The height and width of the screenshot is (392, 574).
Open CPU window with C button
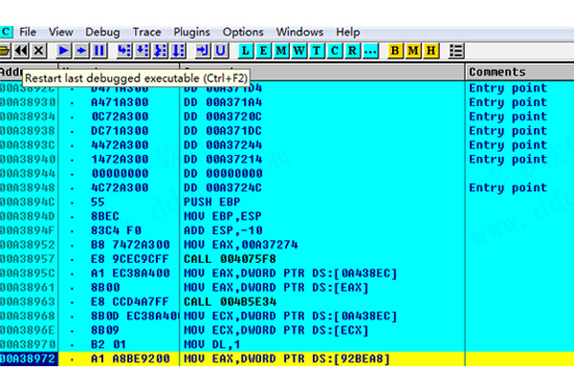pyautogui.click(x=334, y=50)
